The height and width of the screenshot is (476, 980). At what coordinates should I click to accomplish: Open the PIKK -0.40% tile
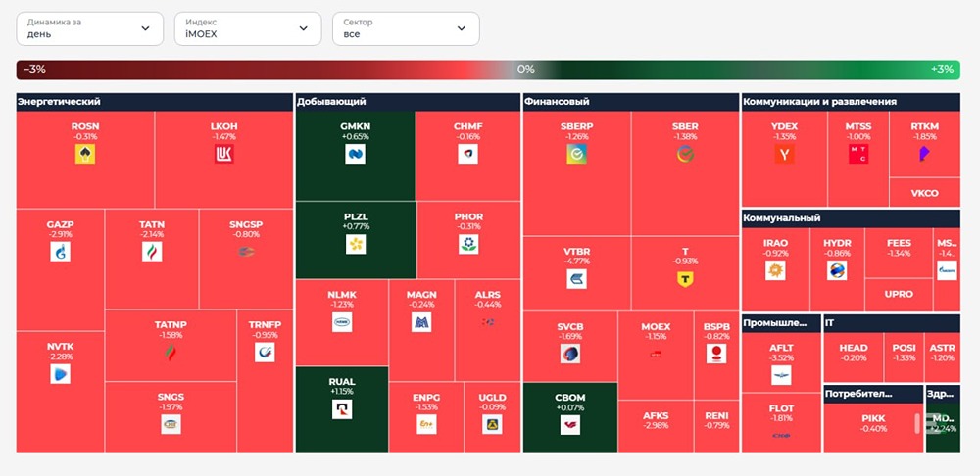873,428
